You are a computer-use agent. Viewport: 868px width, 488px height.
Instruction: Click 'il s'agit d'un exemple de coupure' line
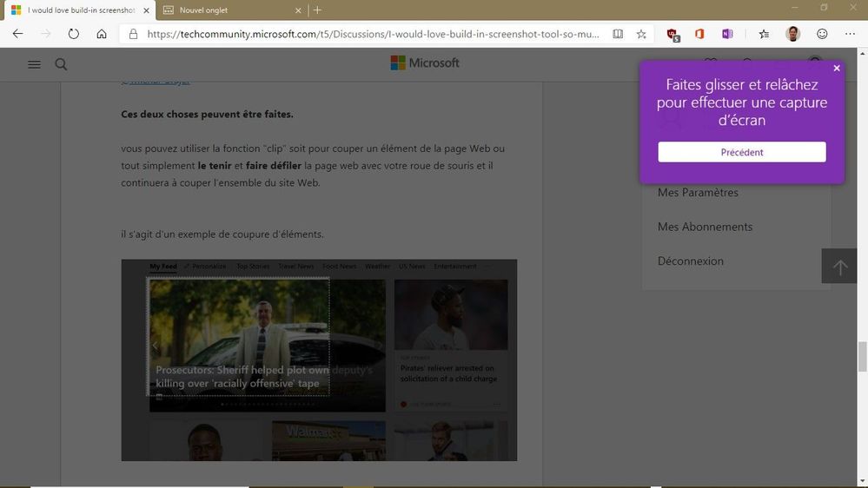[x=222, y=234]
